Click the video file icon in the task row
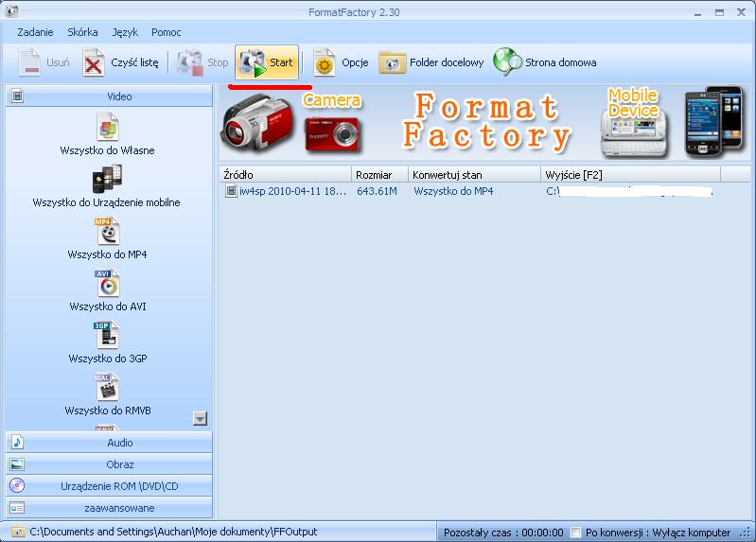The height and width of the screenshot is (542, 756). click(231, 191)
